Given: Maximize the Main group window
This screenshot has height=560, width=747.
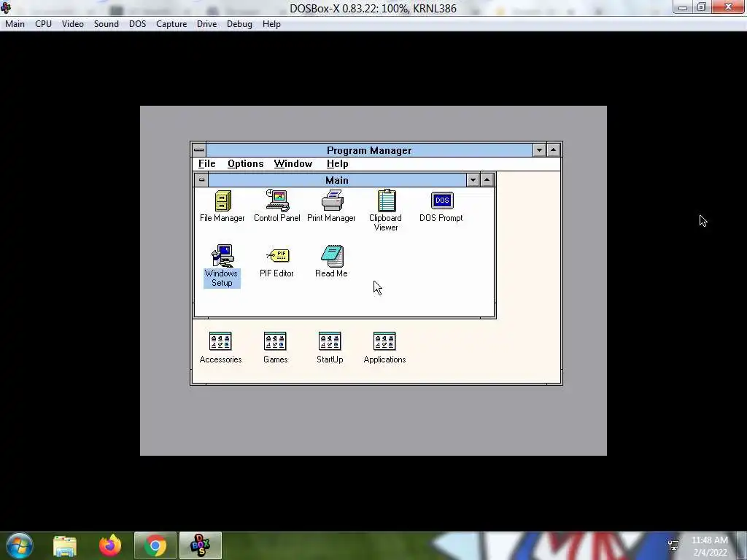Looking at the screenshot, I should 487,180.
